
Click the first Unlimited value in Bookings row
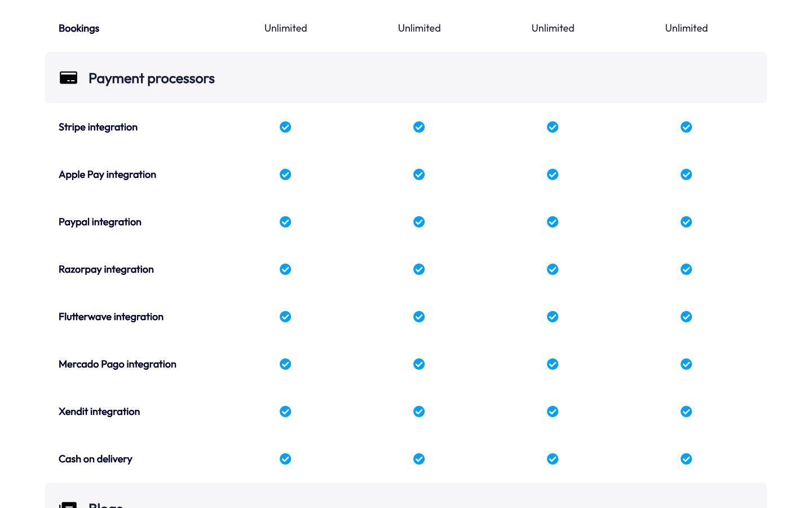(x=285, y=28)
